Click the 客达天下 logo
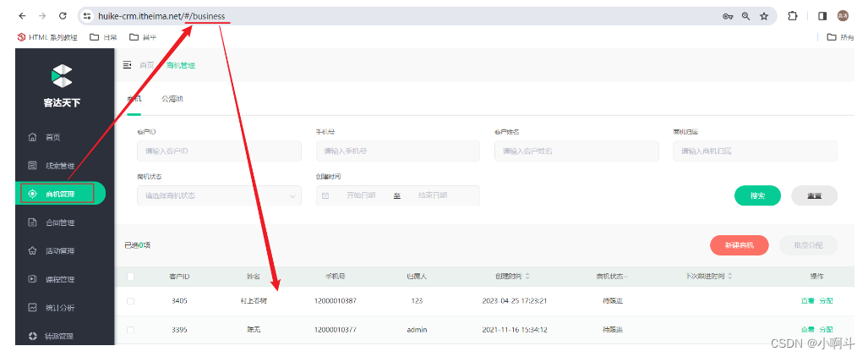 click(x=62, y=86)
